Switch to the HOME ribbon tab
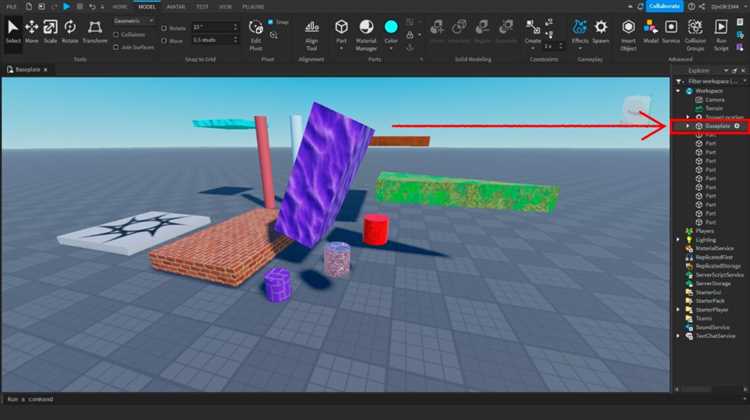Screen dimensions: 750x420 coord(120,7)
